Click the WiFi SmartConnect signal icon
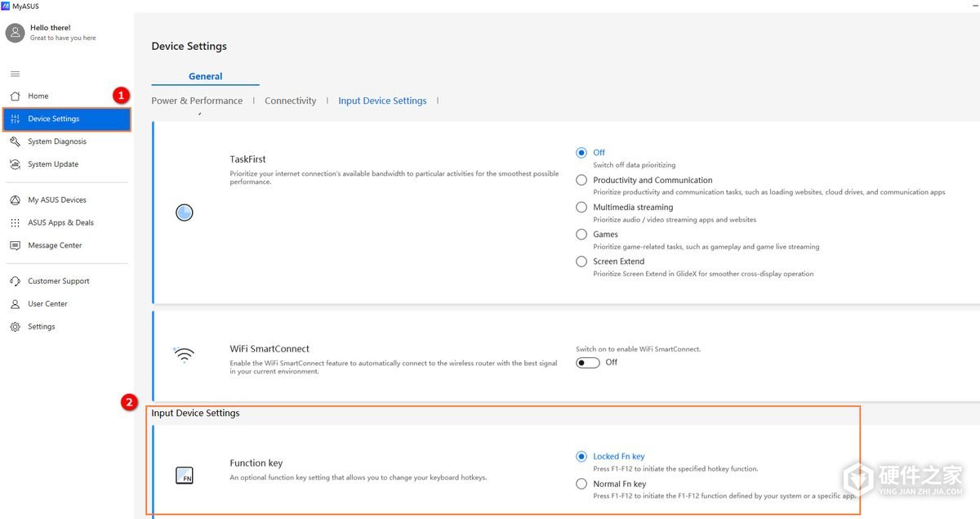 pyautogui.click(x=185, y=355)
